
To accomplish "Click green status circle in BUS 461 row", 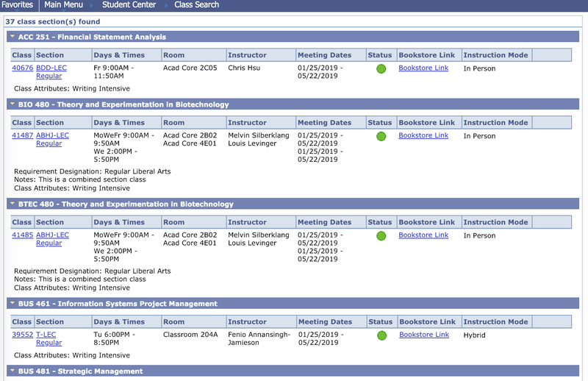I will pos(381,335).
